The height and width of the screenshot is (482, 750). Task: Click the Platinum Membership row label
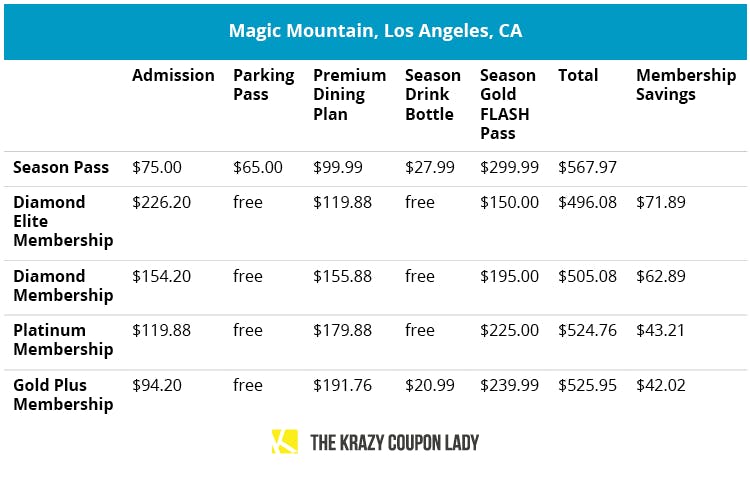tap(63, 339)
